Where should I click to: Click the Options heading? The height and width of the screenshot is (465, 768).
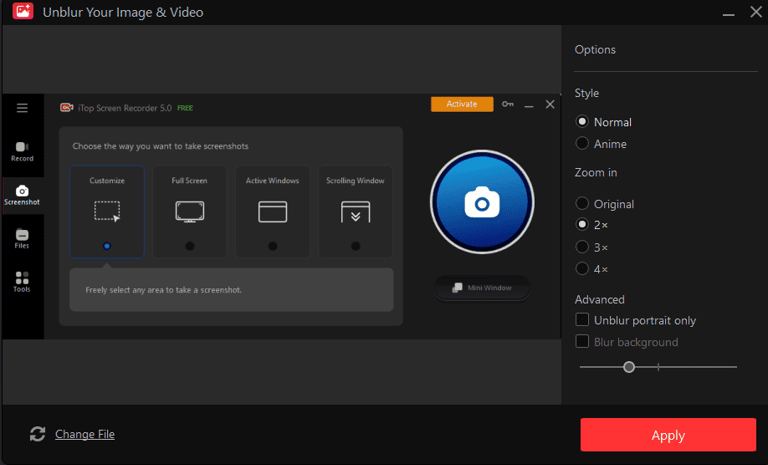click(x=595, y=49)
